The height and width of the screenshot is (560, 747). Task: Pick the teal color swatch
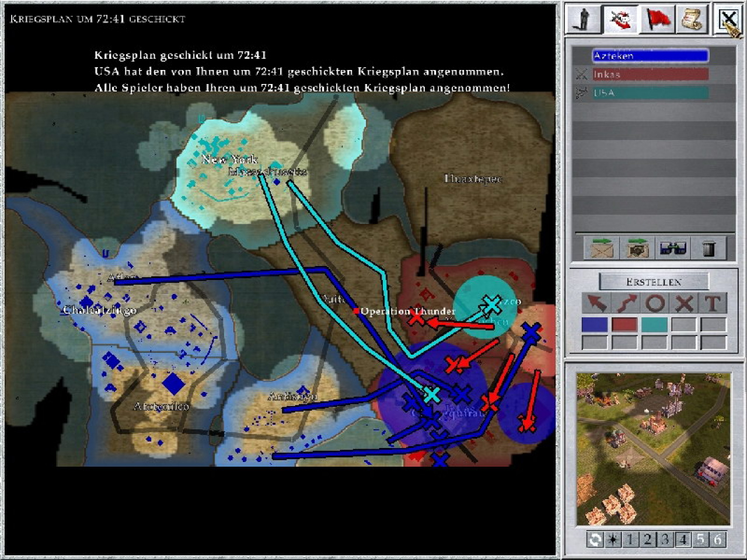coord(654,325)
